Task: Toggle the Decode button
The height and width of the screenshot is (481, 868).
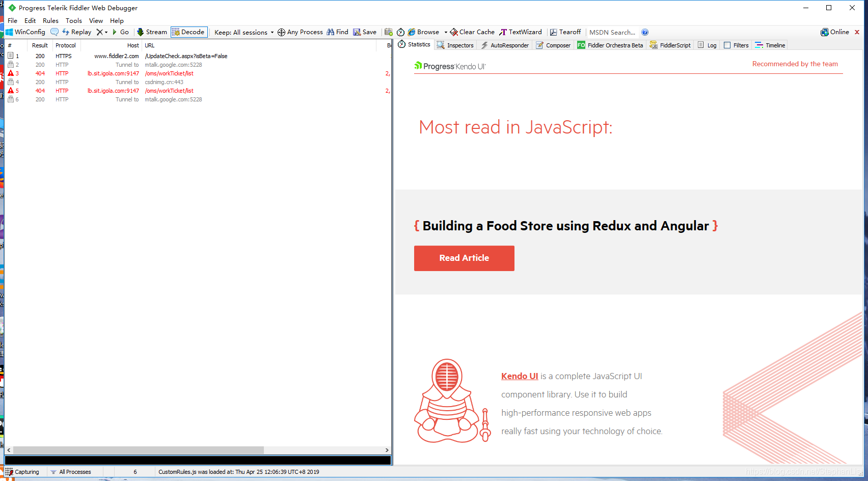Action: (189, 32)
